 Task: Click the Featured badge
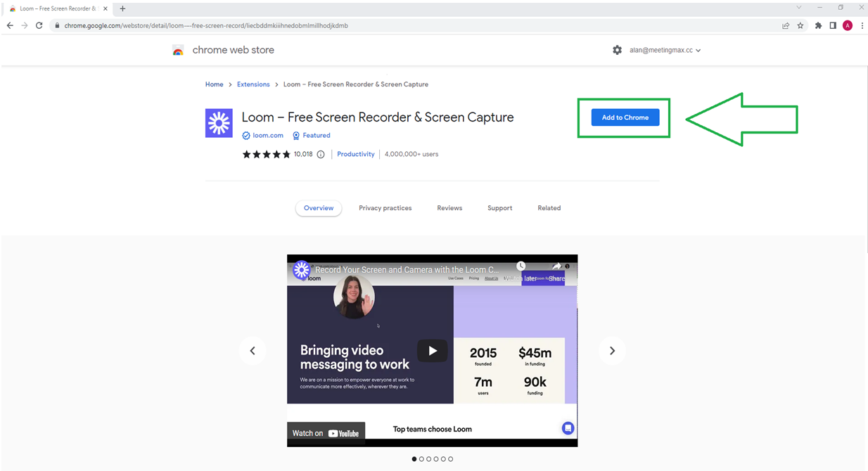(x=311, y=136)
